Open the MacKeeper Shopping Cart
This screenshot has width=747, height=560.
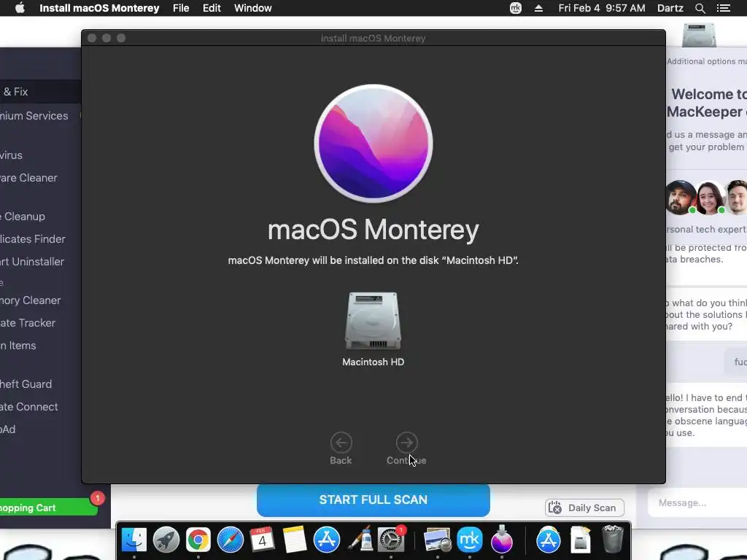[x=48, y=507]
